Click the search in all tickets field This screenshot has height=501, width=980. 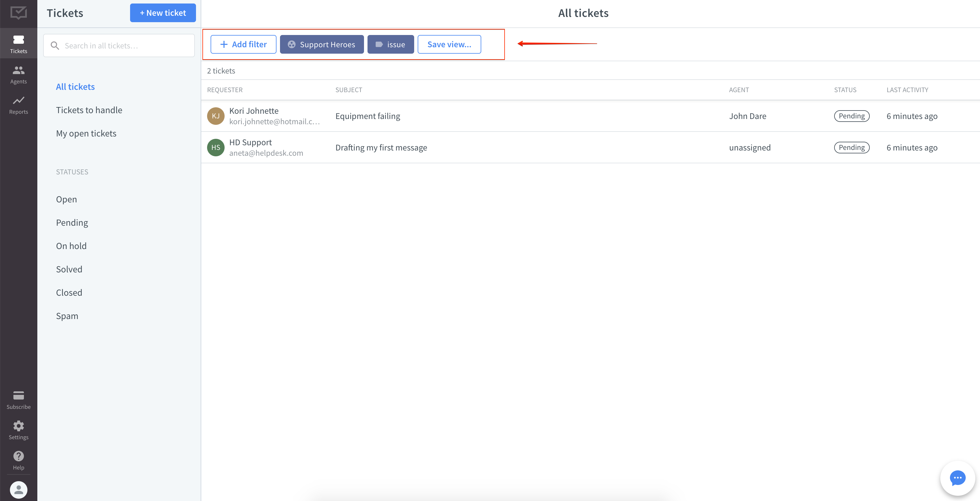[x=119, y=45]
